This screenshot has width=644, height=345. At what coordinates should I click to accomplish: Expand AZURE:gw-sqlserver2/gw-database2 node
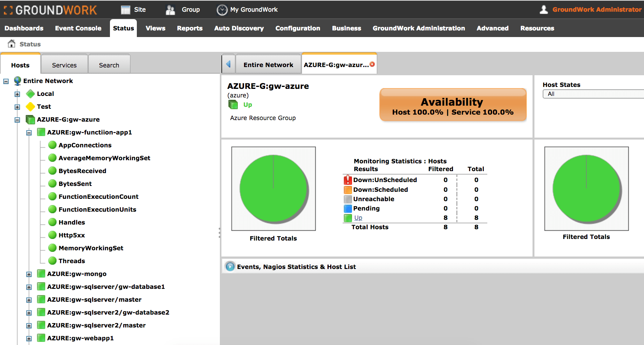[29, 313]
